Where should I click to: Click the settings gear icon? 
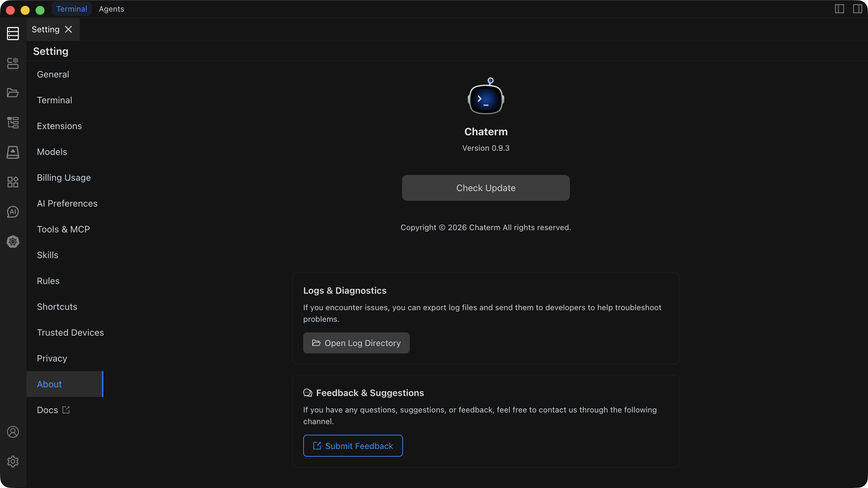(x=13, y=462)
